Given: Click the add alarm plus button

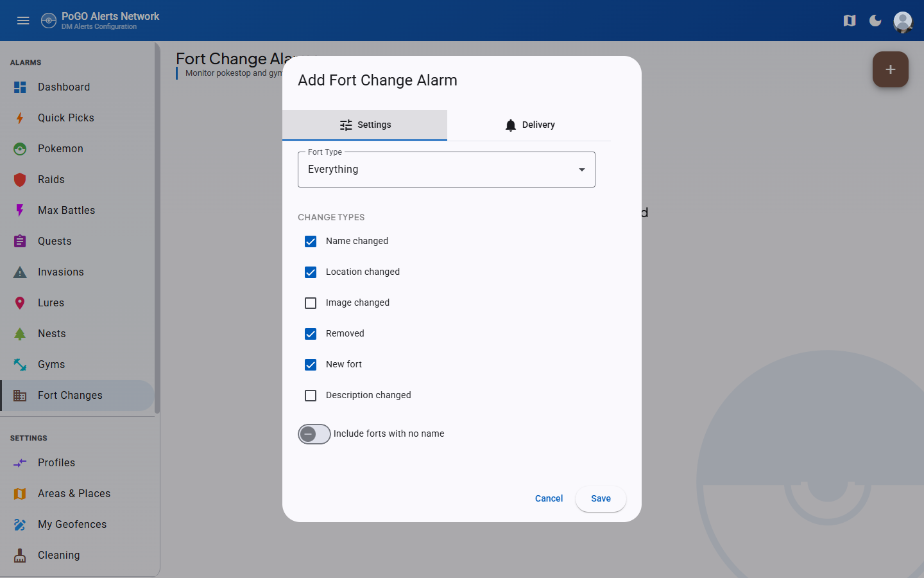Looking at the screenshot, I should 891,69.
